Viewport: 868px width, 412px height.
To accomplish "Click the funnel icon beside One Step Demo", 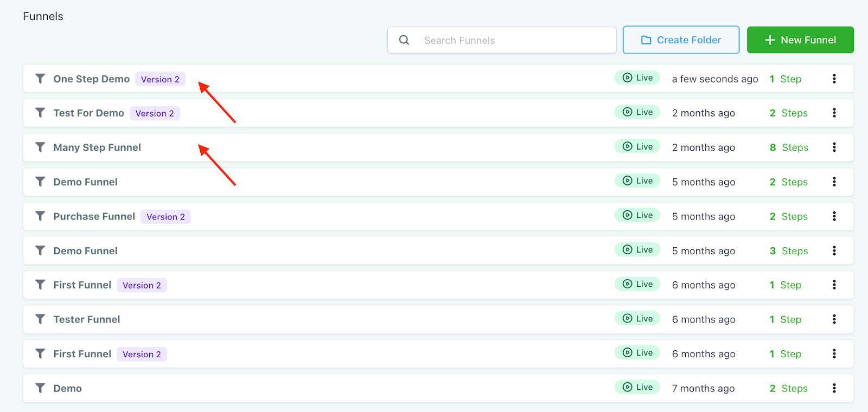I will (40, 79).
